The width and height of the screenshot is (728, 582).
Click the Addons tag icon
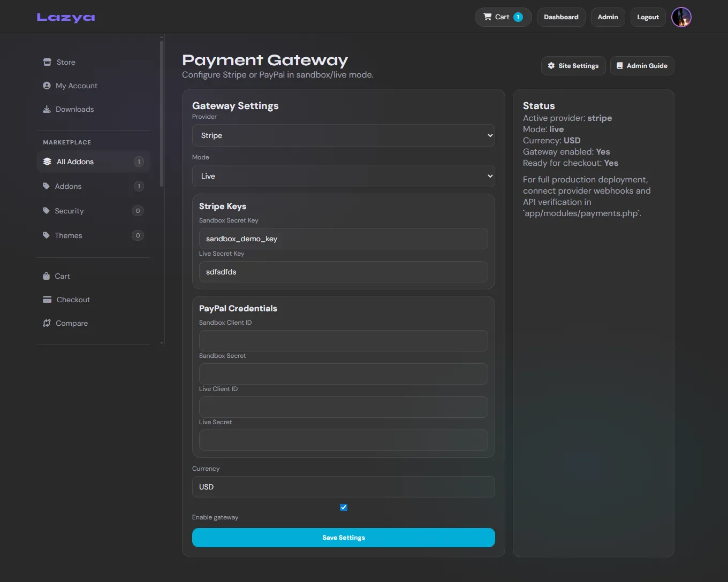(x=46, y=186)
